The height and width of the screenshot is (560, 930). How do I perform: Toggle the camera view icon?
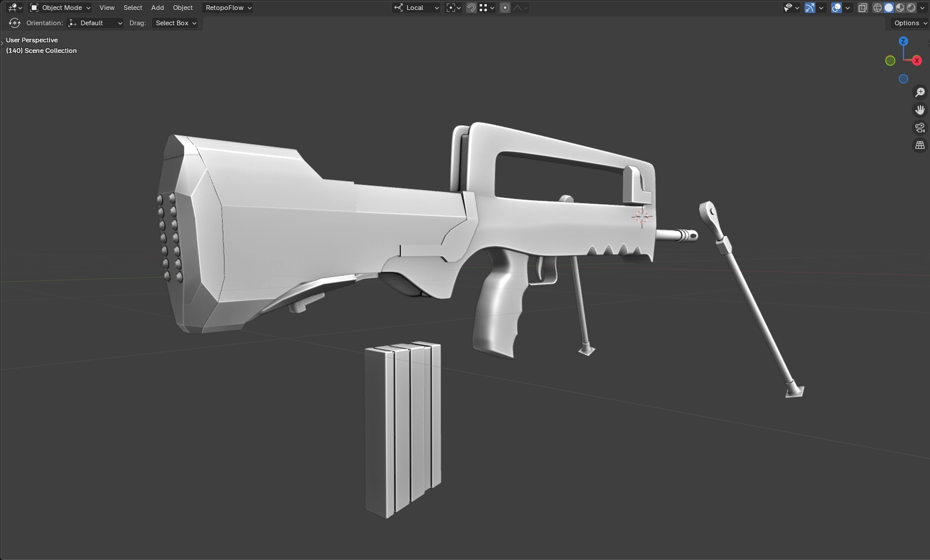click(x=919, y=128)
